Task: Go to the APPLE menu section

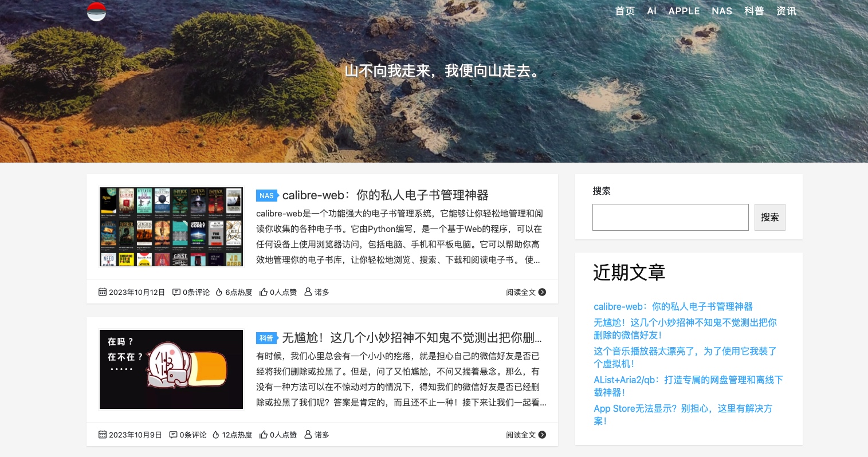Action: point(684,11)
